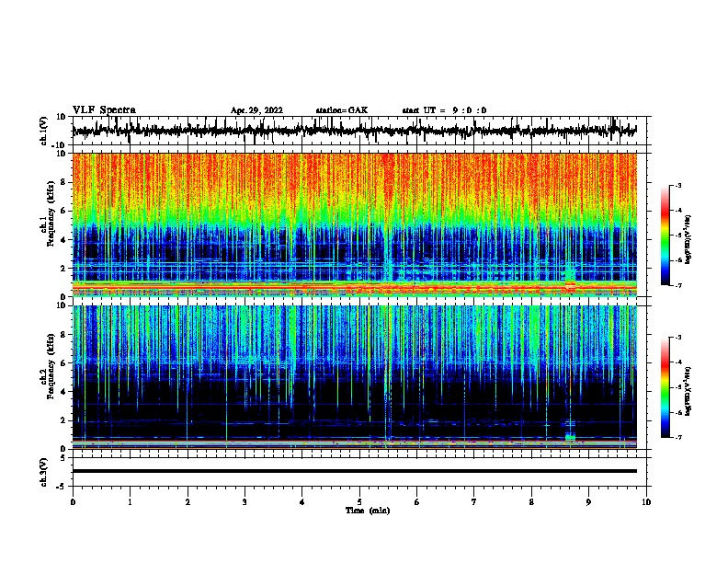Click the ch.1 "Frequency (kHz)" axis label
The image size is (728, 563).
tap(51, 213)
